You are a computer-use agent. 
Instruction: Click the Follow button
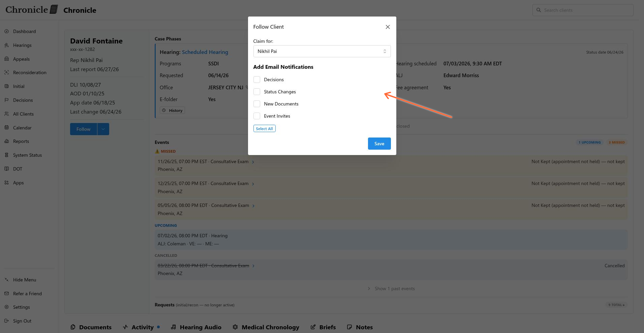pyautogui.click(x=83, y=129)
